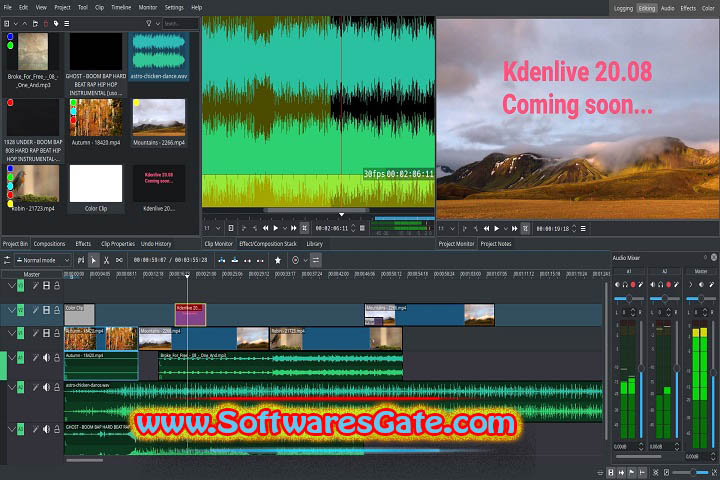Hide video track V1 via film icon
The height and width of the screenshot is (480, 720).
46,333
